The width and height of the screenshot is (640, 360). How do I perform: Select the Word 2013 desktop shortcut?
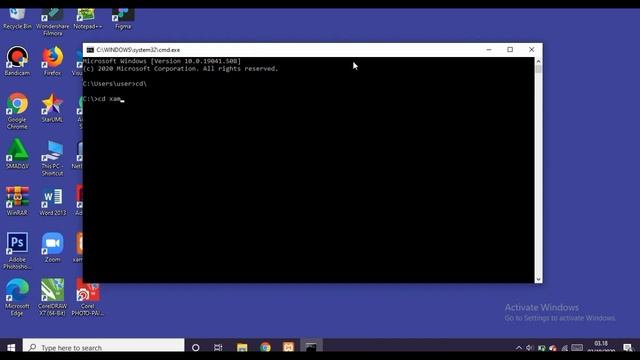pyautogui.click(x=53, y=201)
